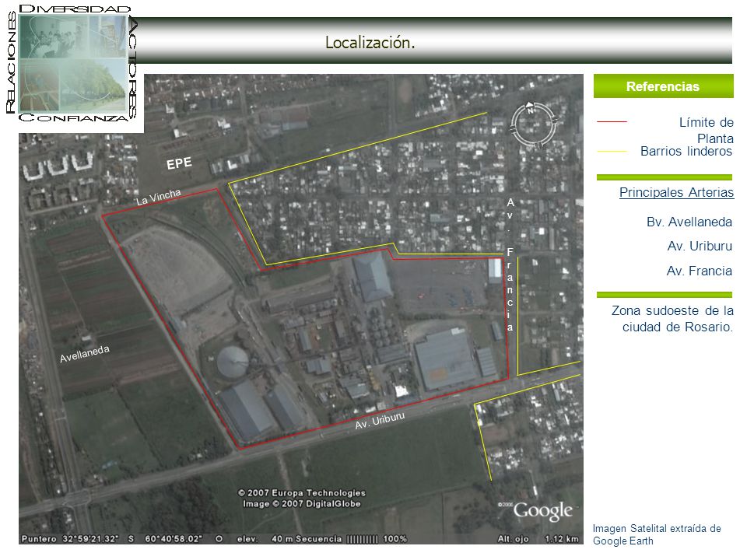Click the yellow line legend sample
Image resolution: width=747 pixels, height=560 pixels.
tap(612, 152)
